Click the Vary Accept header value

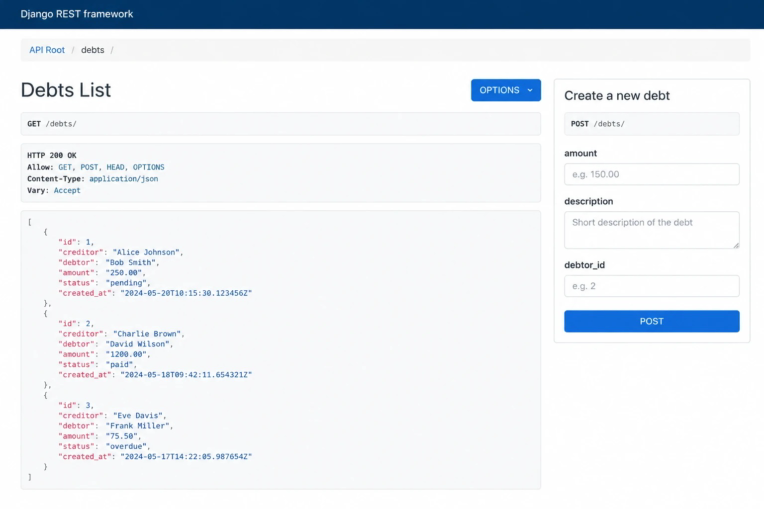point(67,190)
